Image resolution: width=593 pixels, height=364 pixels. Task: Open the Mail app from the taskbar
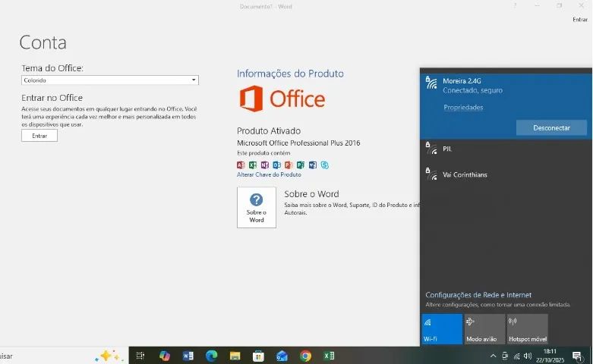tap(282, 356)
